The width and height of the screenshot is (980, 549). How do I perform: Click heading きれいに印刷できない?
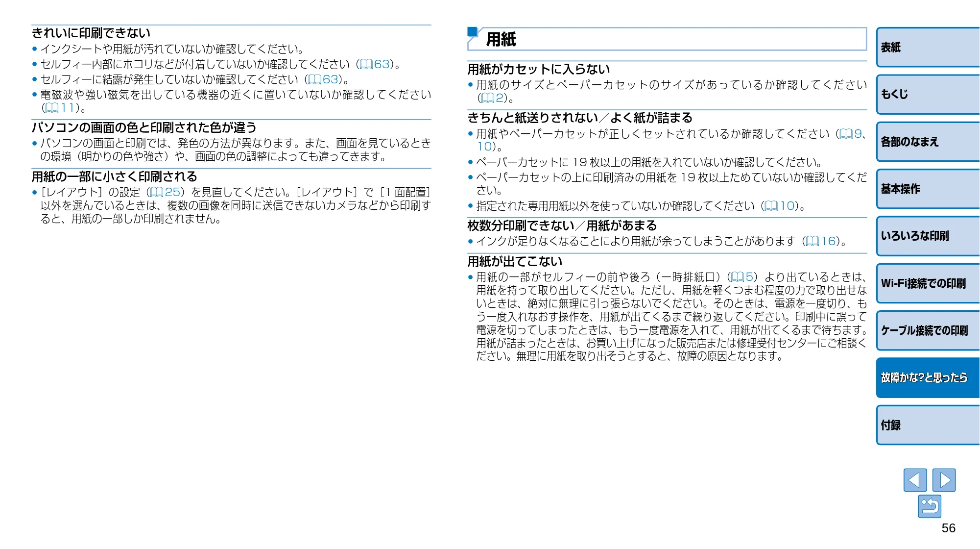[x=91, y=33]
